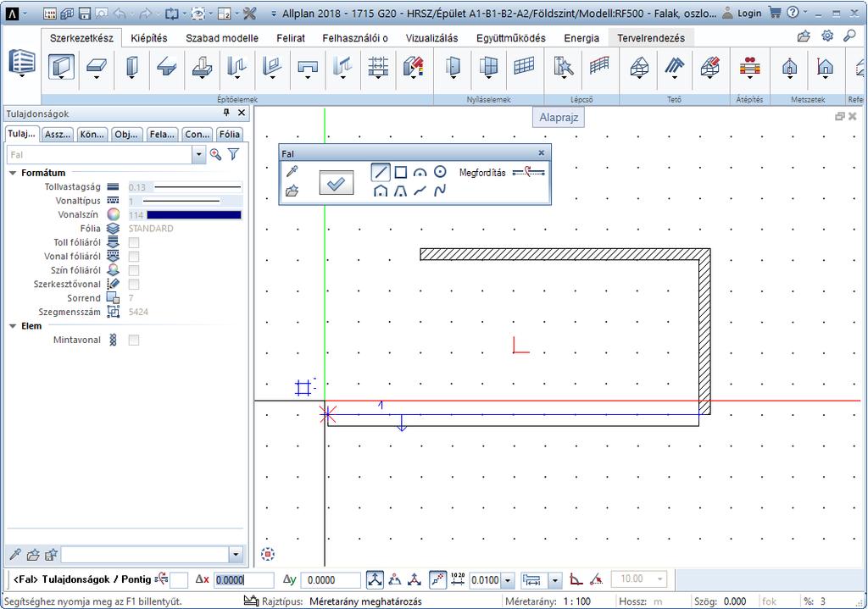Click the filter funnel icon in Tulajdonságok
This screenshot has height=609, width=868.
234,154
